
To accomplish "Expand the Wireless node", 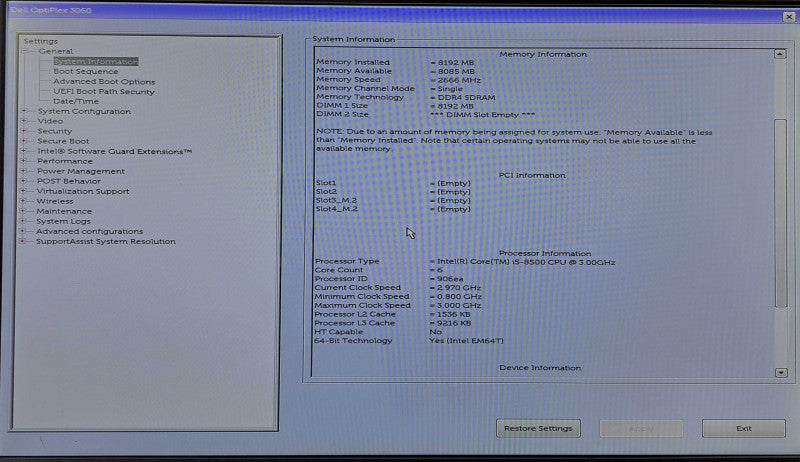I will tap(23, 201).
